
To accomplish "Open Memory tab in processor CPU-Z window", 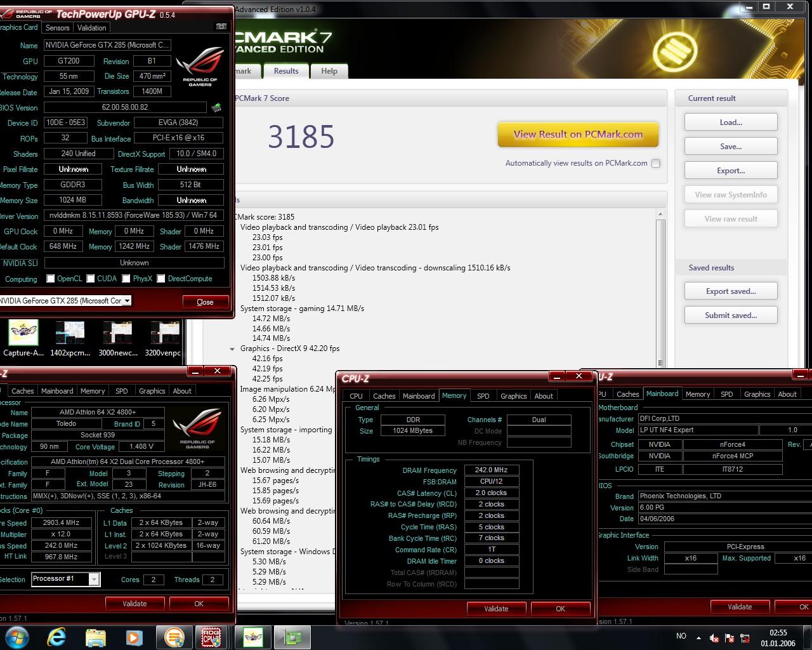I will coord(93,391).
